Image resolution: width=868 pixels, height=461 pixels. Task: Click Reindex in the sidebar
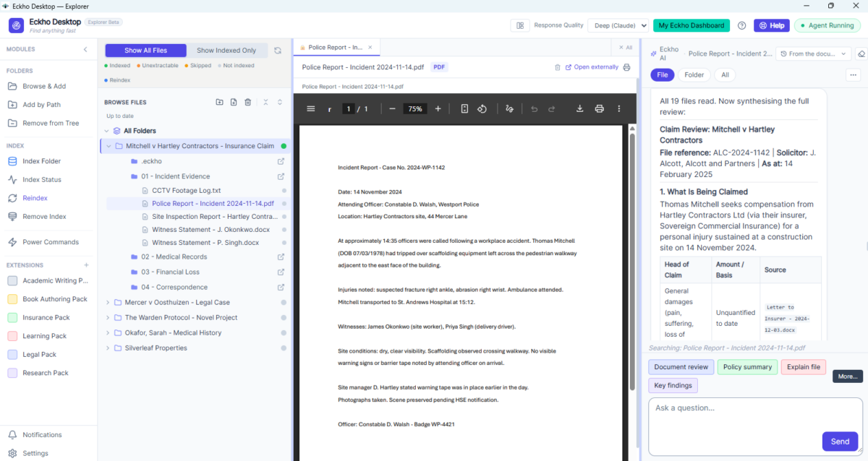[x=35, y=198]
